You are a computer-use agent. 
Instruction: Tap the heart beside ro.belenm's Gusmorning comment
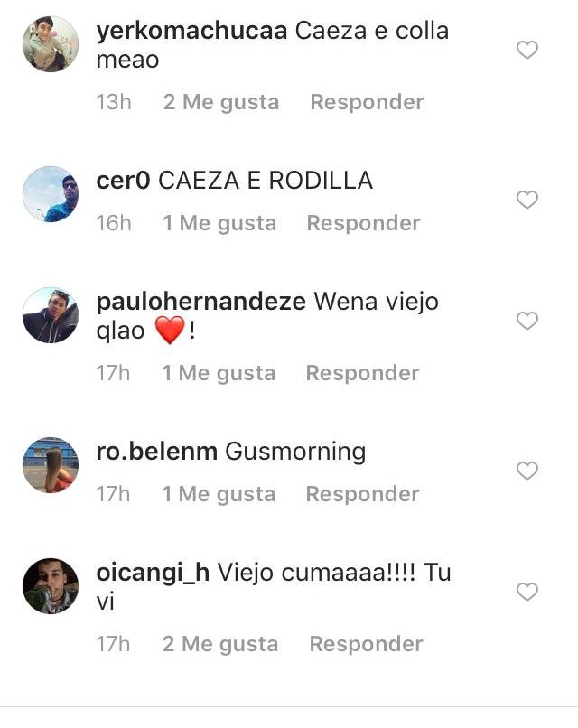click(527, 471)
